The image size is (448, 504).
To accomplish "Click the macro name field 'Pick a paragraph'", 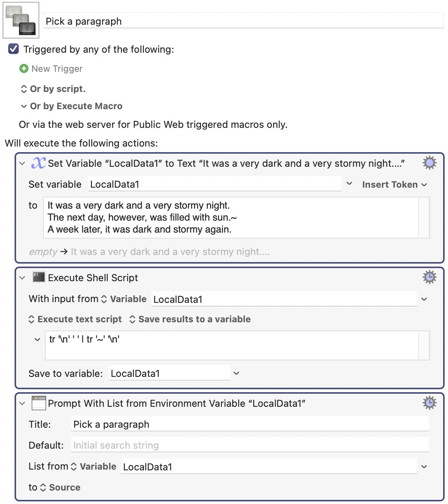I will (243, 21).
